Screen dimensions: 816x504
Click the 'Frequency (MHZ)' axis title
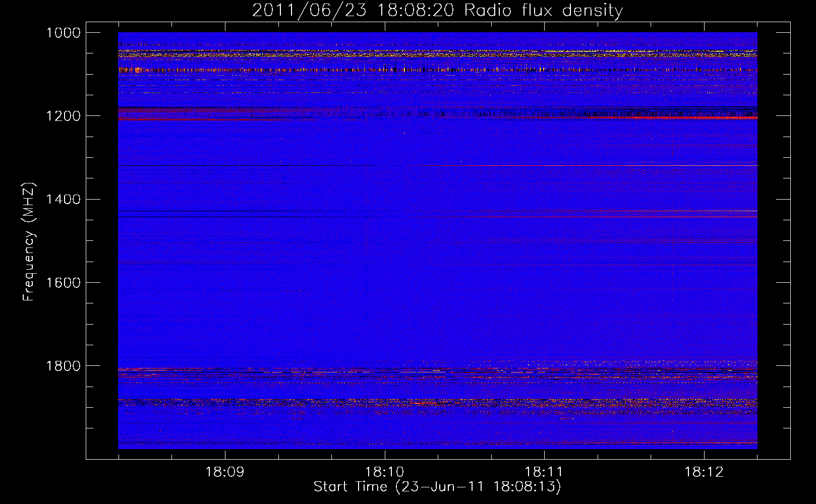tap(29, 242)
